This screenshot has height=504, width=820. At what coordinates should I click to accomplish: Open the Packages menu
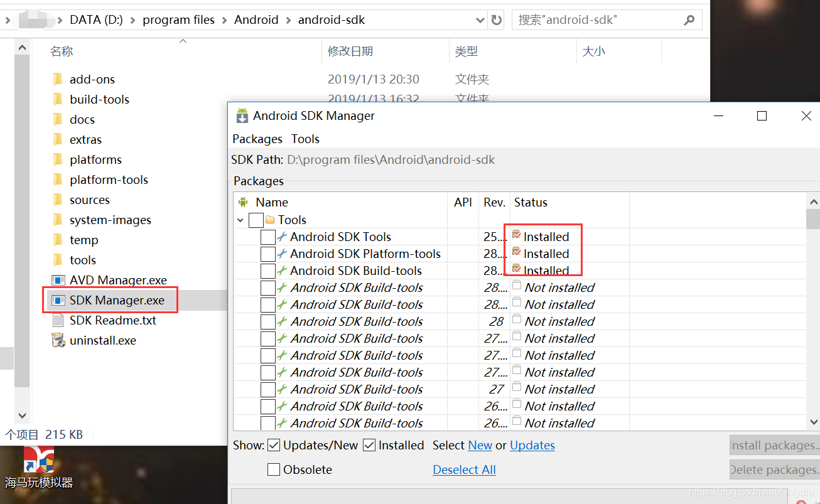[x=257, y=139]
